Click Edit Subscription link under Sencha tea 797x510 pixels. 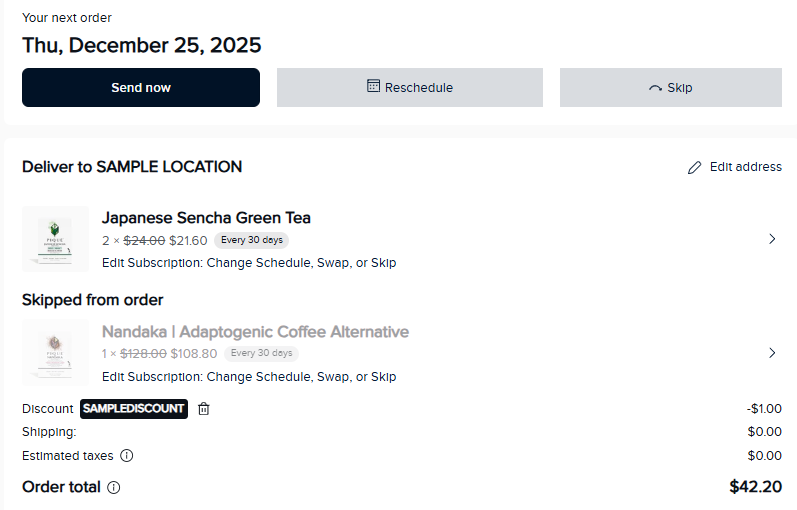(249, 263)
